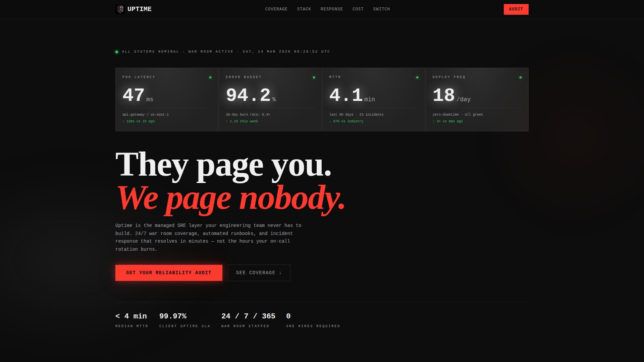Click the '0' SRE hires stat
644x362 pixels.
[288, 316]
